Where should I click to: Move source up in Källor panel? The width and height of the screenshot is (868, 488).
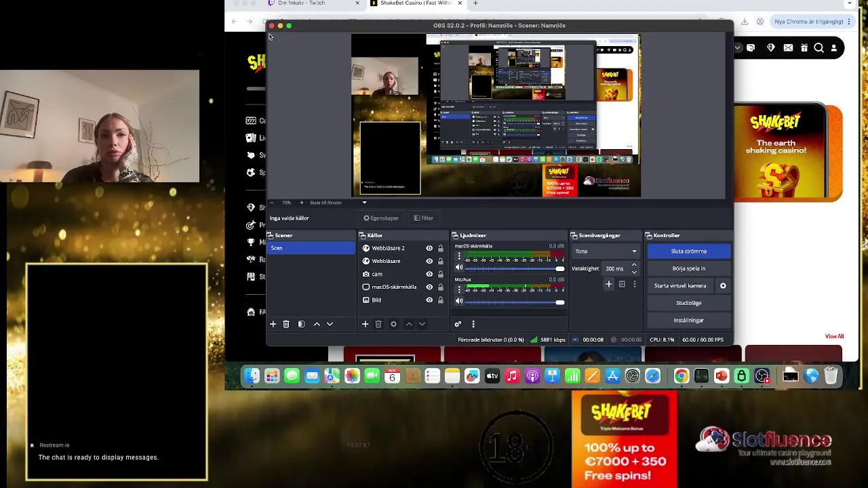(x=409, y=324)
